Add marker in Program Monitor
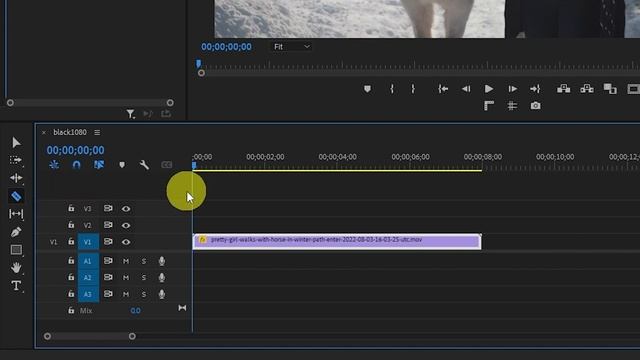Viewport: 640px width, 360px height. click(x=367, y=89)
